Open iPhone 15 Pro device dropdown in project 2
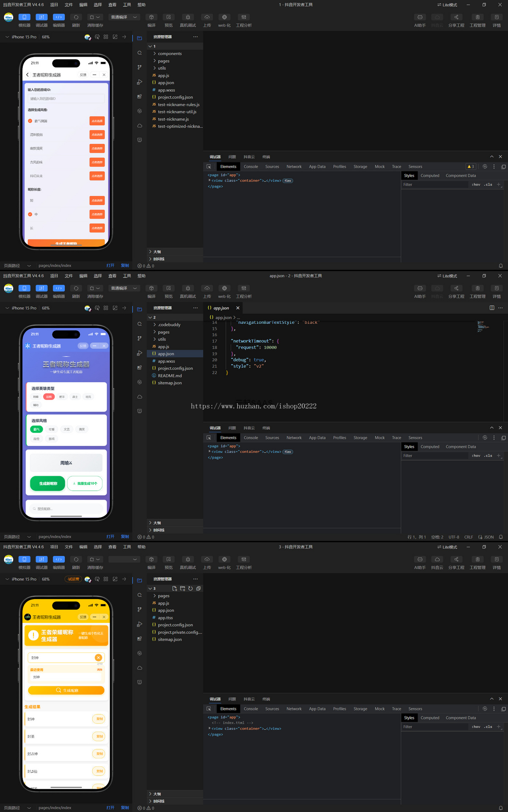 click(21, 308)
